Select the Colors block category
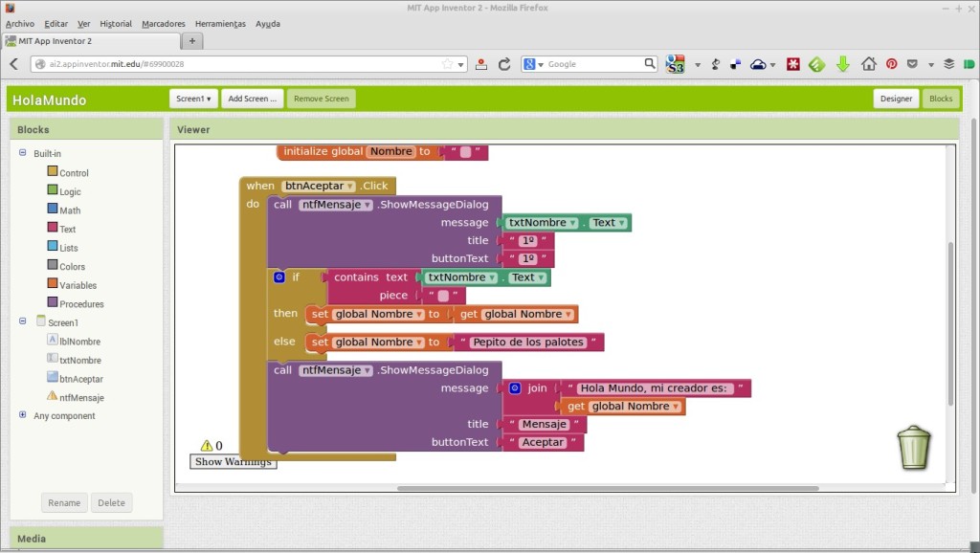980x553 pixels. (72, 267)
